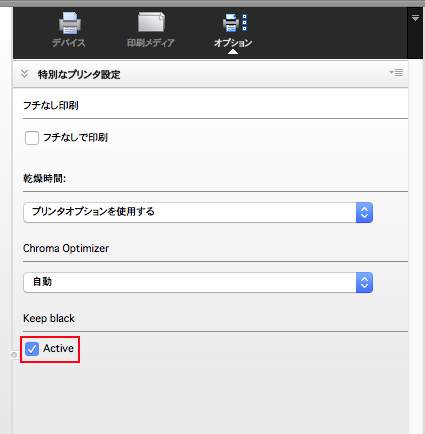Click the white active-tab pointer below オプション

pyautogui.click(x=233, y=51)
